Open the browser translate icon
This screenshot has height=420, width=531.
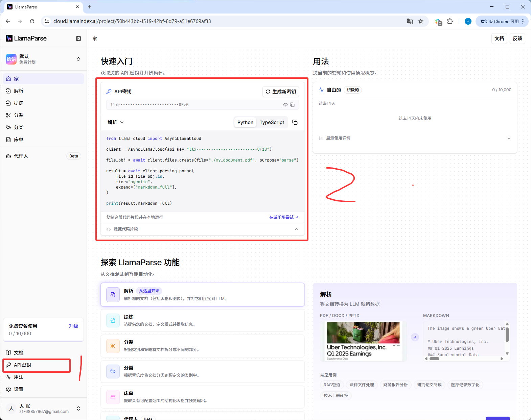click(x=410, y=21)
